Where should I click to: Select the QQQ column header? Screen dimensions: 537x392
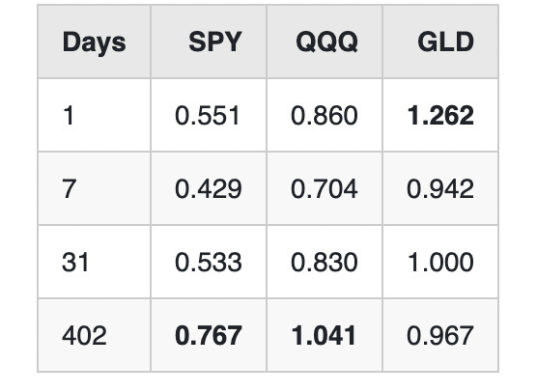(326, 42)
